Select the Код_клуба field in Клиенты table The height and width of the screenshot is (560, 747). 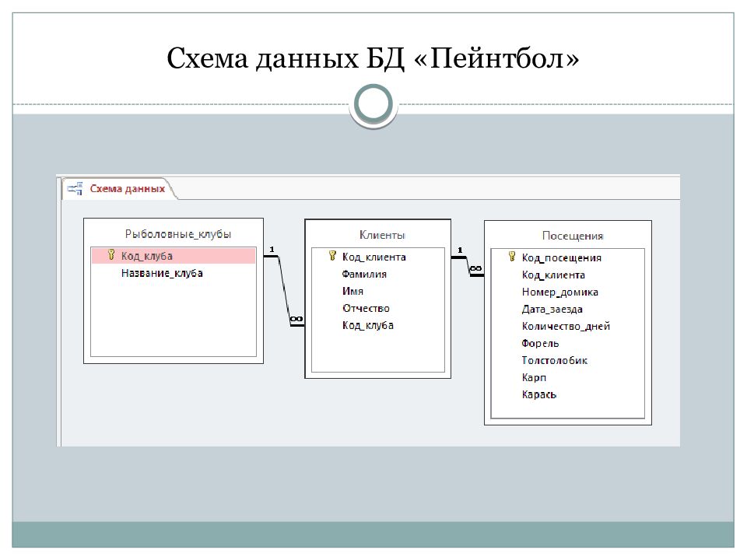tap(368, 326)
